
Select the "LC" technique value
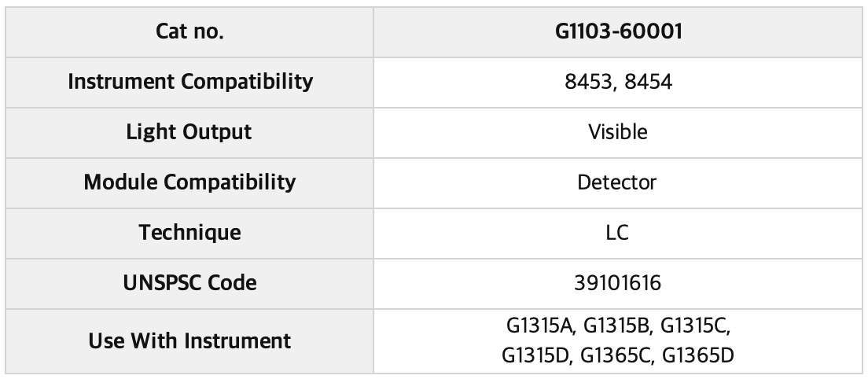coord(618,233)
